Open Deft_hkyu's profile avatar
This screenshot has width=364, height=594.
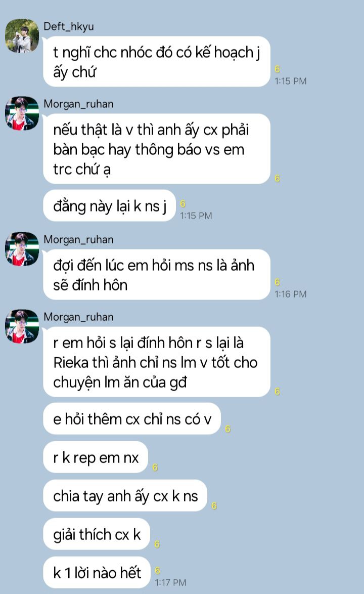[x=22, y=35]
